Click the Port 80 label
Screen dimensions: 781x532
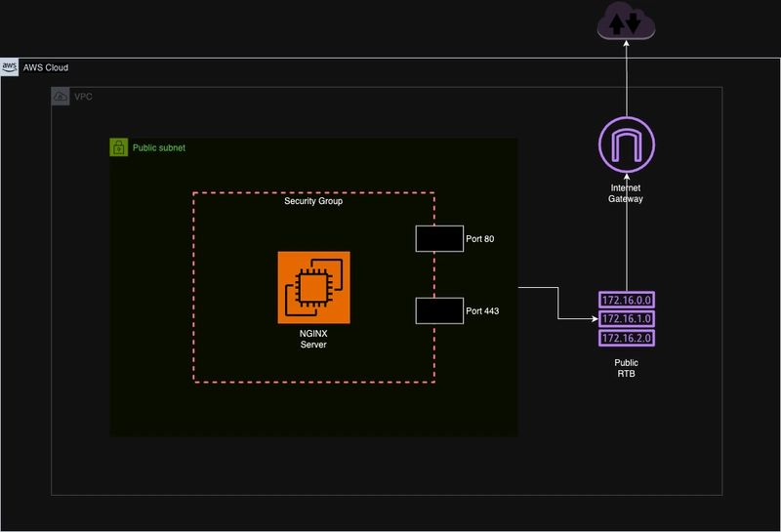point(480,239)
